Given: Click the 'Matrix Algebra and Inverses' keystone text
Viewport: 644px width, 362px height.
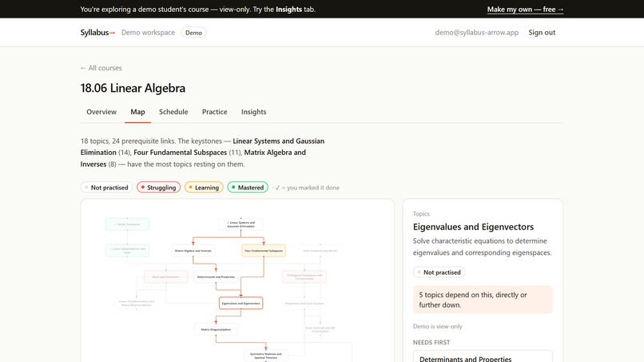Looking at the screenshot, I should (x=193, y=158).
